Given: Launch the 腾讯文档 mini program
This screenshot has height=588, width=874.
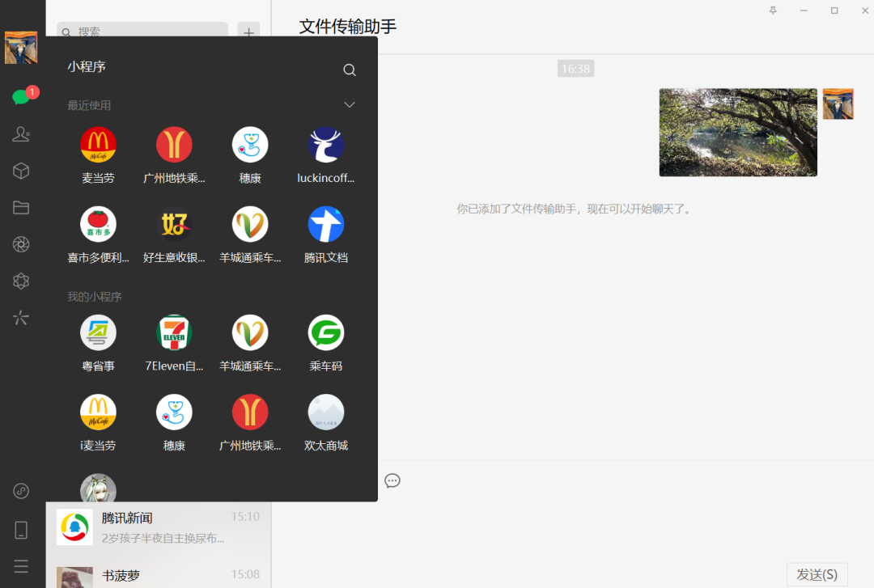Looking at the screenshot, I should pos(325,224).
